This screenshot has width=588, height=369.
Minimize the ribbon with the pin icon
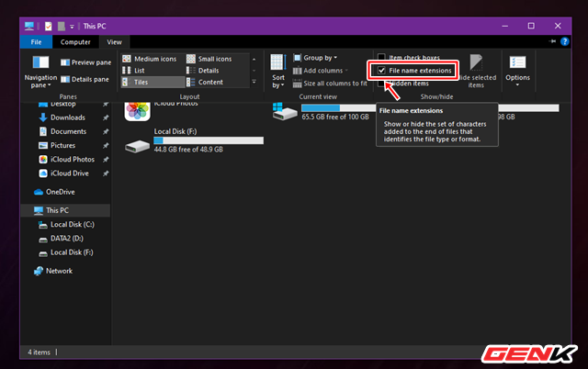tap(552, 41)
